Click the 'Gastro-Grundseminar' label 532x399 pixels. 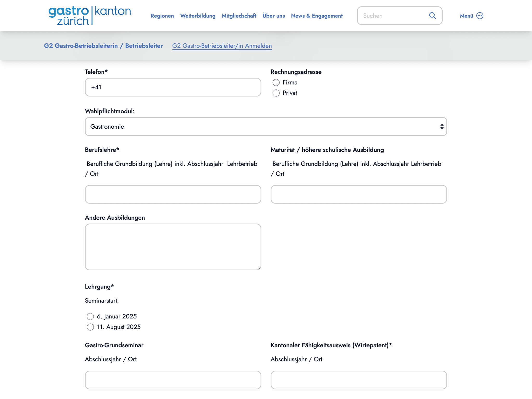114,345
